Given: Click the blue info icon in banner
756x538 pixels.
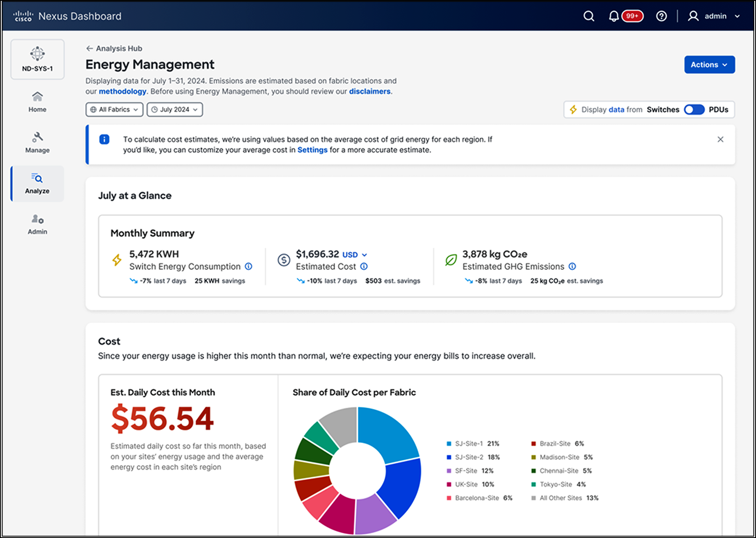Looking at the screenshot, I should 104,139.
